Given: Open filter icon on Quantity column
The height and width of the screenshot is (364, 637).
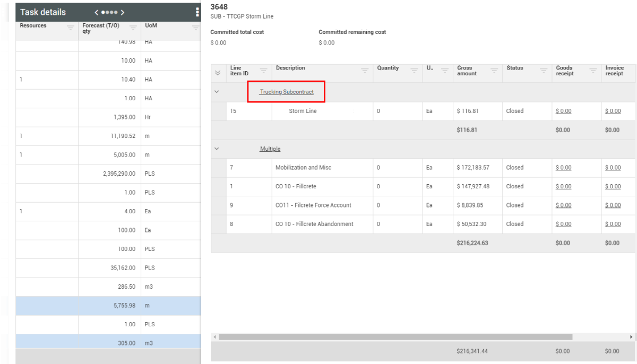Looking at the screenshot, I should click(x=414, y=71).
